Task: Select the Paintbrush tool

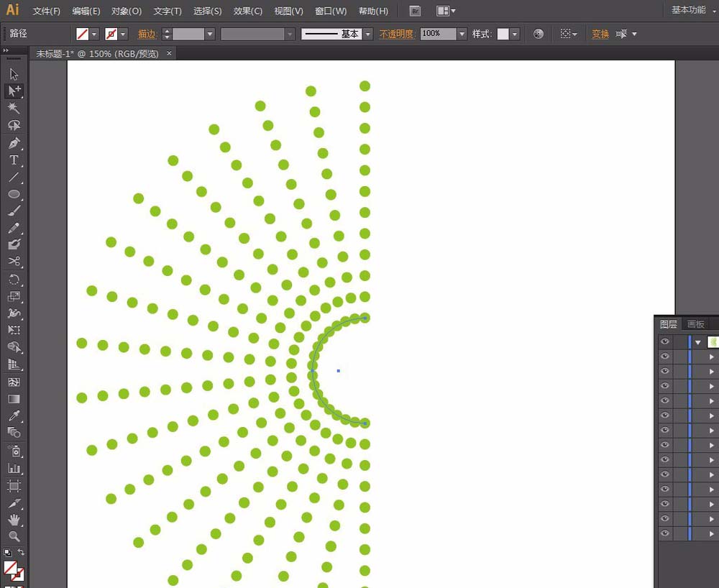Action: (14, 211)
